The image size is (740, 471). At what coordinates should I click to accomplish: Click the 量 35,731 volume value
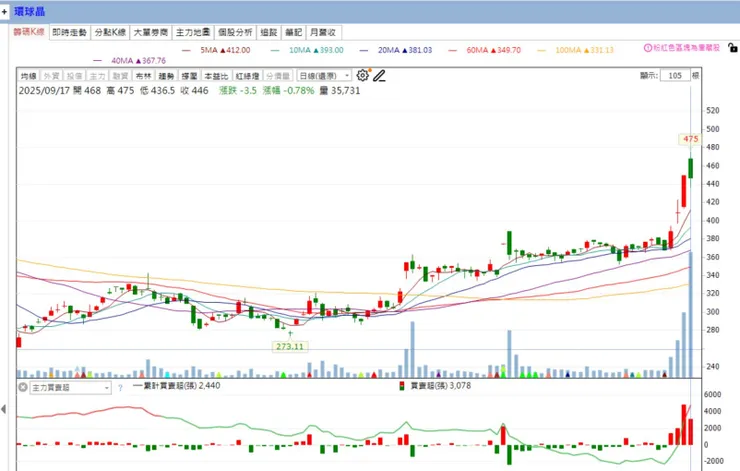click(340, 91)
